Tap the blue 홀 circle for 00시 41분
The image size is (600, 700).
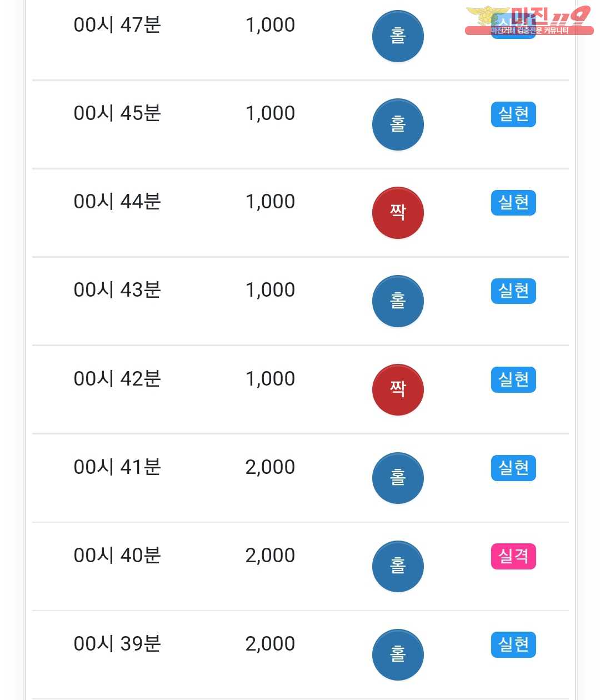click(398, 478)
